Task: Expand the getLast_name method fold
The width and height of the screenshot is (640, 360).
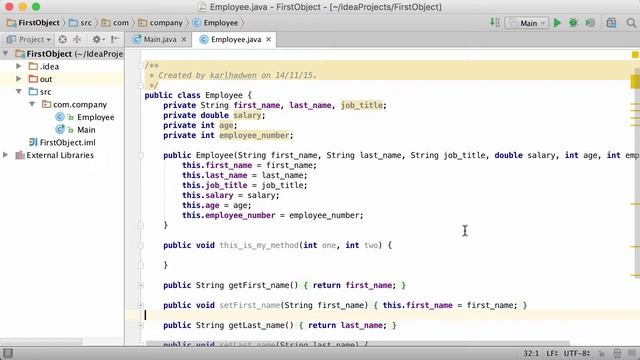Action: coord(140,325)
